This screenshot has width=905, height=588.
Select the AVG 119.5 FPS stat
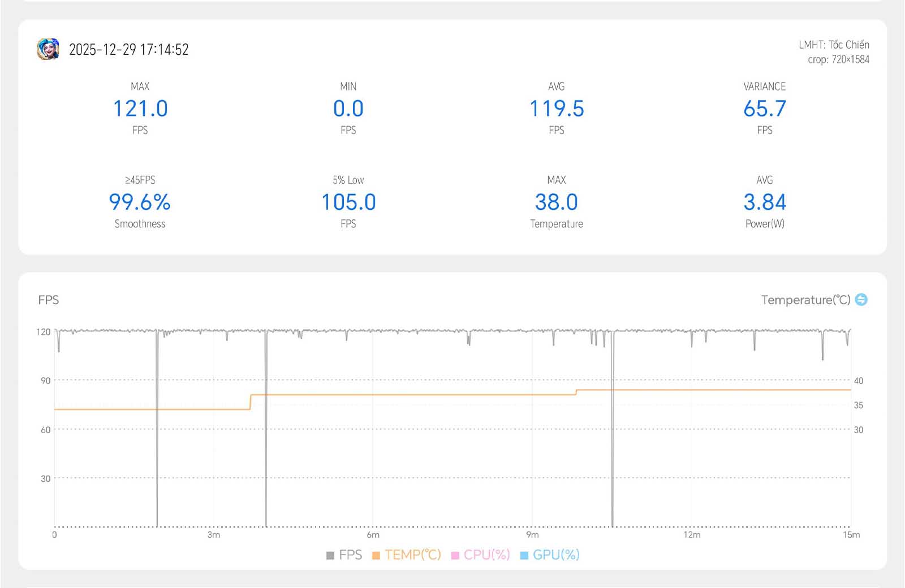557,109
